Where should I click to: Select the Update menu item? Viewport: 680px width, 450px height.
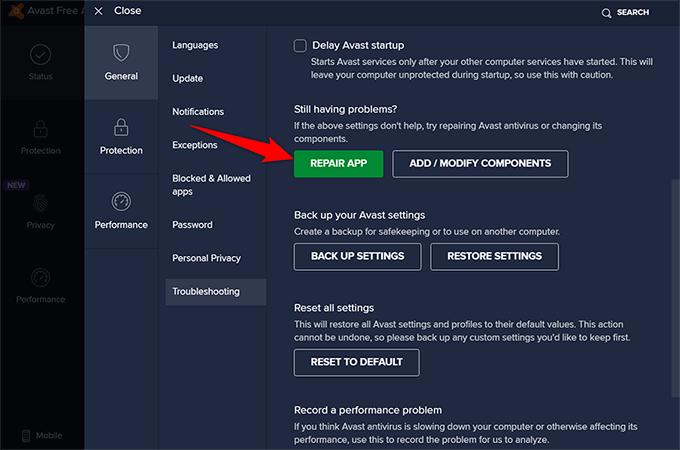[187, 78]
